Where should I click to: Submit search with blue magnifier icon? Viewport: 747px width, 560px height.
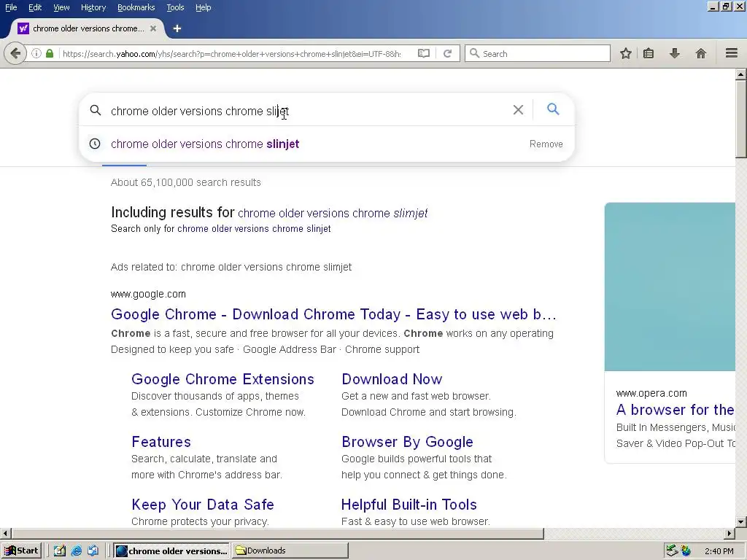pyautogui.click(x=553, y=109)
